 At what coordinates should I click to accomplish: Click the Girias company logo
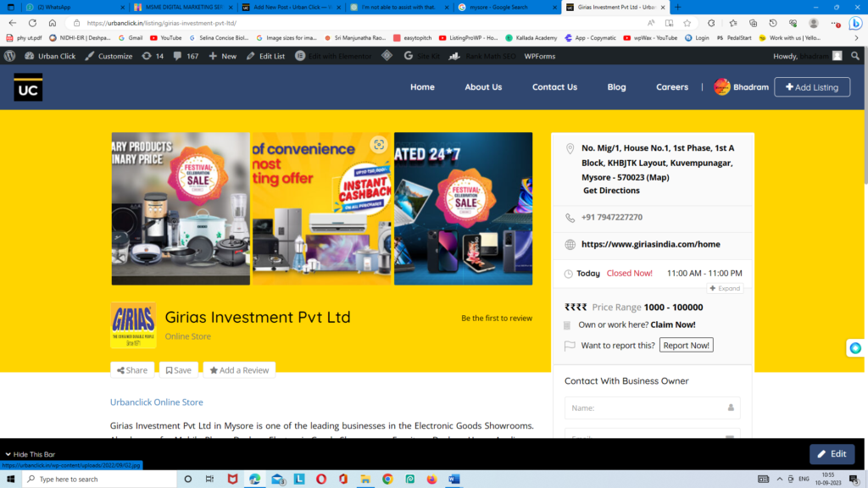133,325
